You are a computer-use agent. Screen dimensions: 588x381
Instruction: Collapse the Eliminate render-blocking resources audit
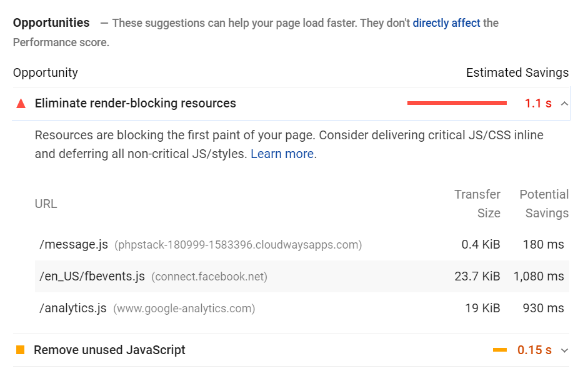click(x=566, y=103)
